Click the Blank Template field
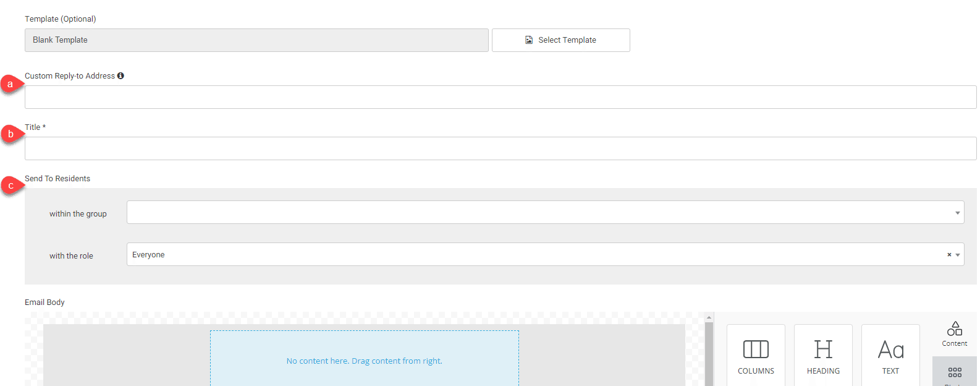980x386 pixels. (x=256, y=40)
